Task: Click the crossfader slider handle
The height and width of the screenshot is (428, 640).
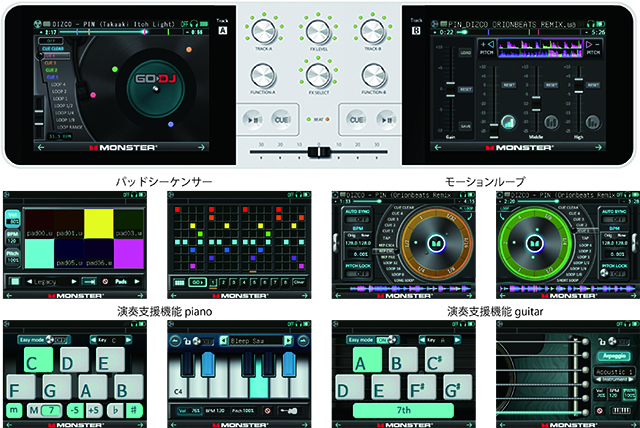Action: [318, 152]
